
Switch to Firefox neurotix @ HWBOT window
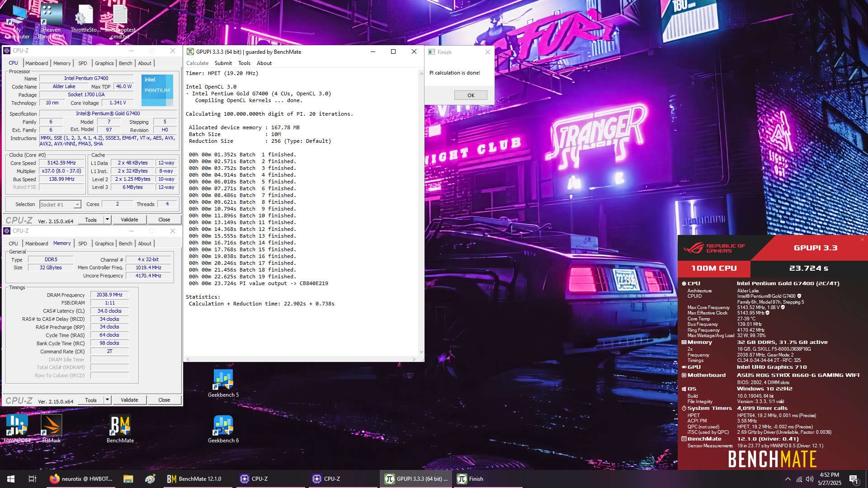[81, 479]
